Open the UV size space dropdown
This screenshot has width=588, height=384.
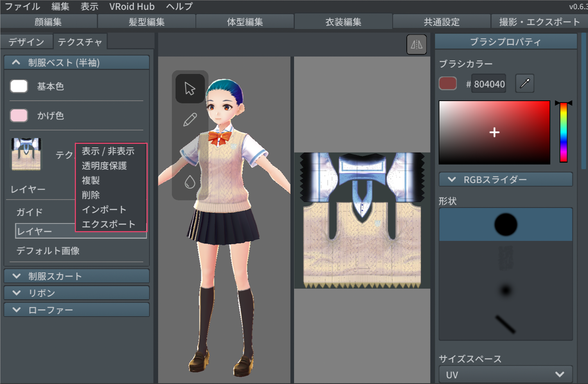coord(506,375)
